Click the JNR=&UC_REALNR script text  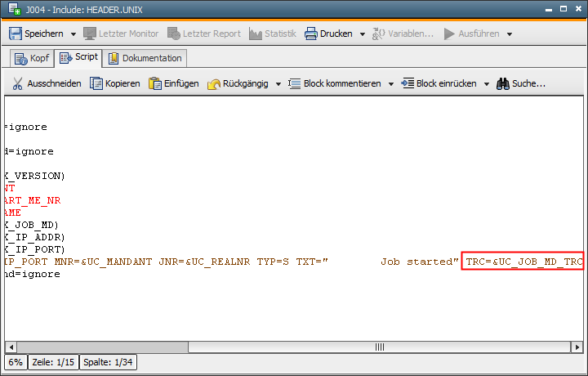point(204,262)
